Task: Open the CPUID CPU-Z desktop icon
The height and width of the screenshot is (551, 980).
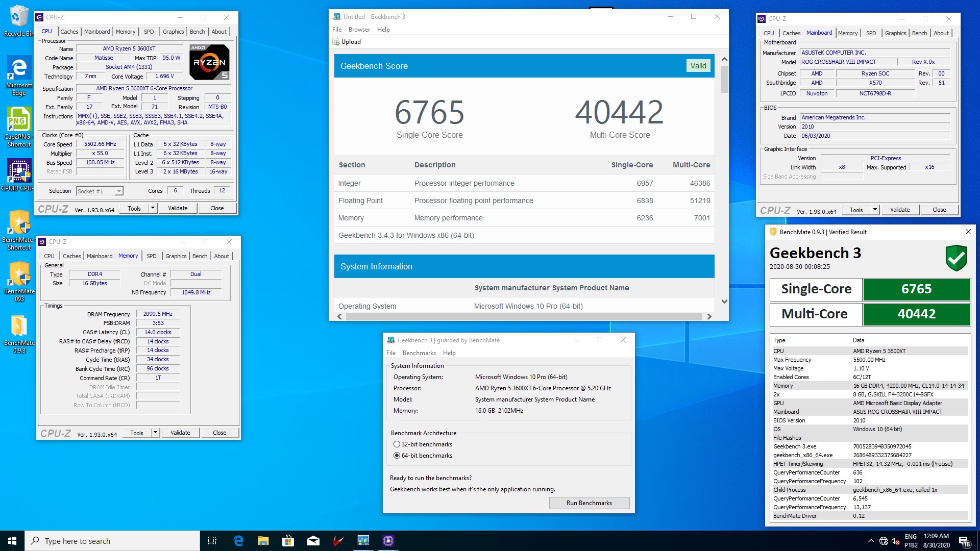Action: pyautogui.click(x=19, y=175)
